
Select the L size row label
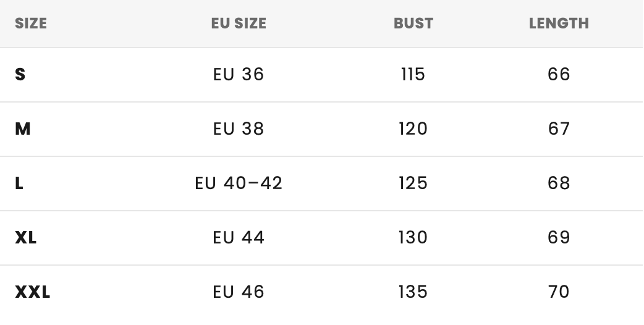[x=19, y=183]
